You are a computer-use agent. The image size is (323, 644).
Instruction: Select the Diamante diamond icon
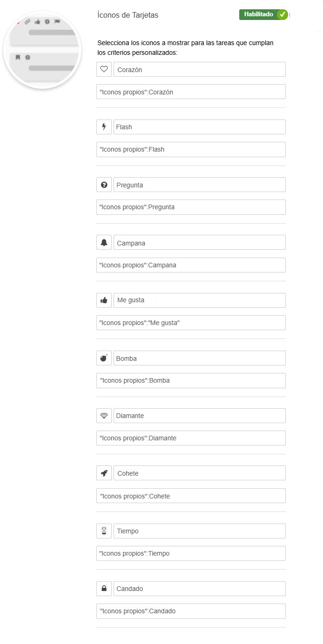[x=104, y=415]
